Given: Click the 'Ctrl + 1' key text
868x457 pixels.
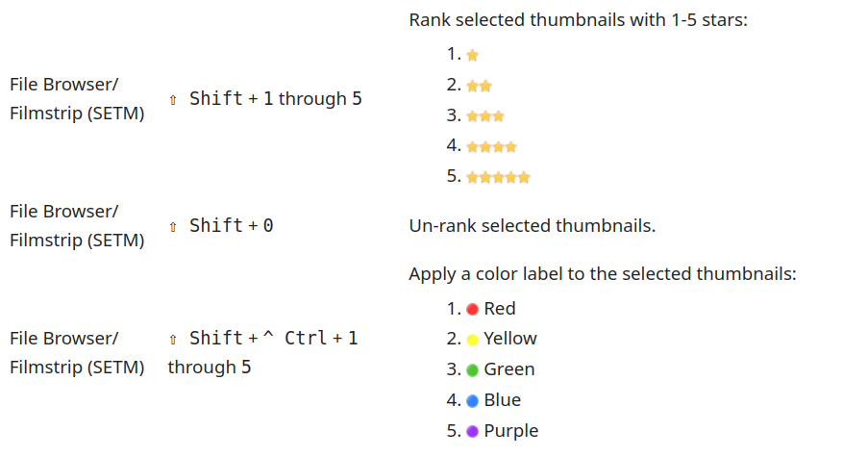Looking at the screenshot, I should 321,339.
